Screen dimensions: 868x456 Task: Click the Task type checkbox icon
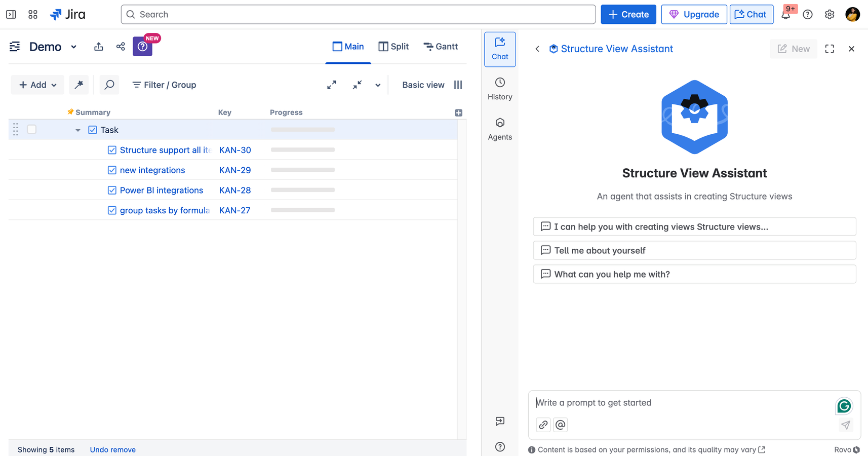tap(93, 130)
